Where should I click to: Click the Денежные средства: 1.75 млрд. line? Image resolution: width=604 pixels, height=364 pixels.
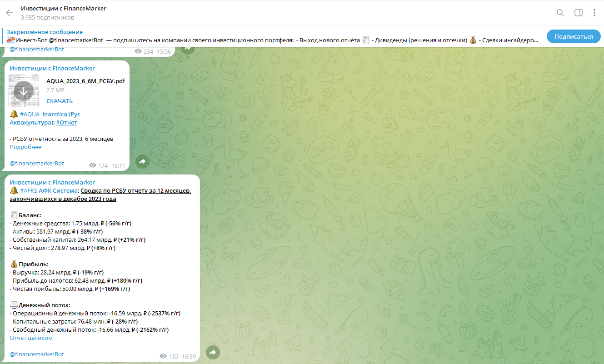coord(70,224)
